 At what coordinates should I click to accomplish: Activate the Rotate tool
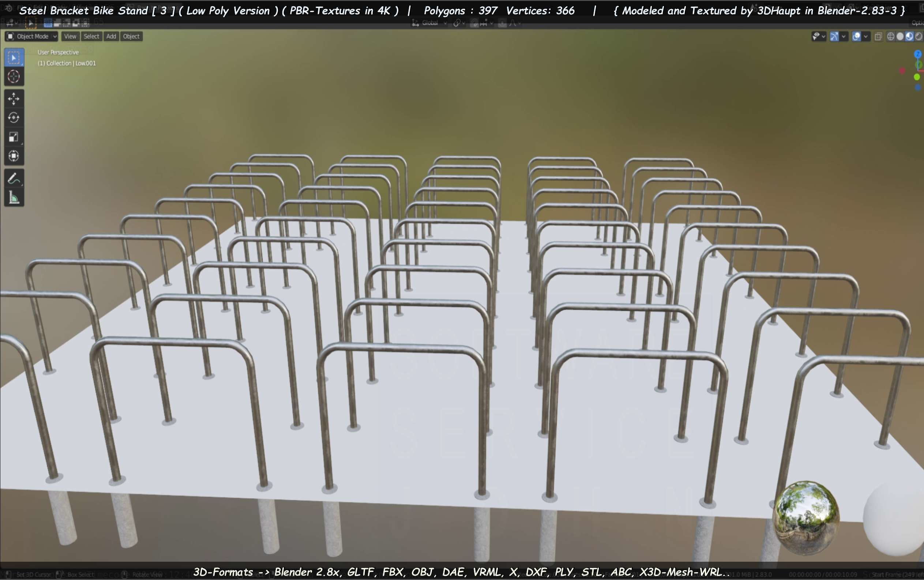click(14, 117)
